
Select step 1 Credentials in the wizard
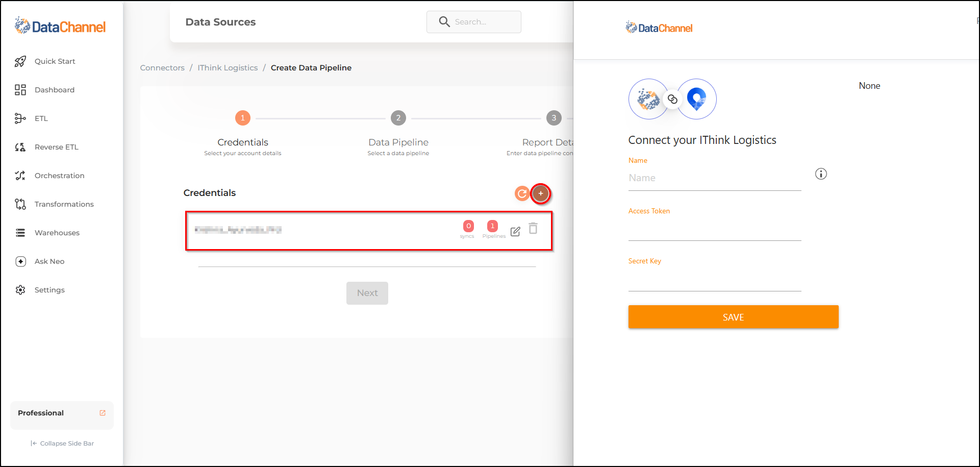pyautogui.click(x=243, y=118)
